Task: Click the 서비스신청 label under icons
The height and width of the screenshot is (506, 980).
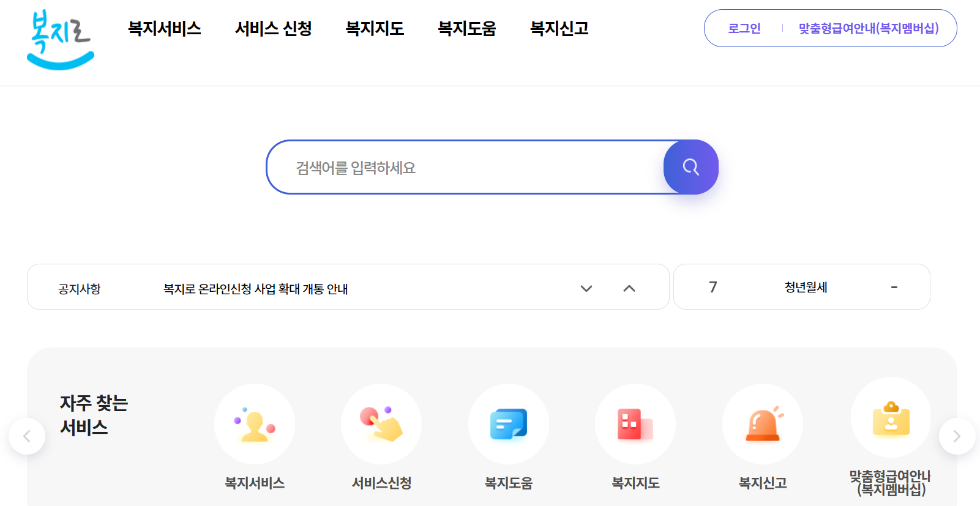Action: [381, 483]
